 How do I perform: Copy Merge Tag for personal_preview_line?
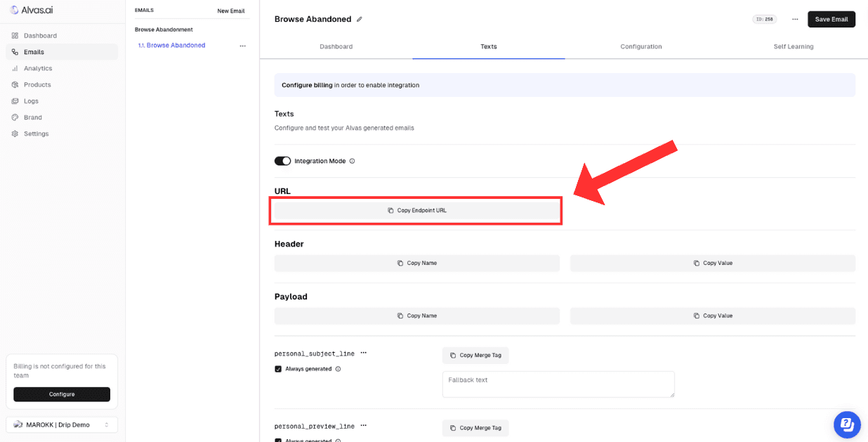pos(475,427)
